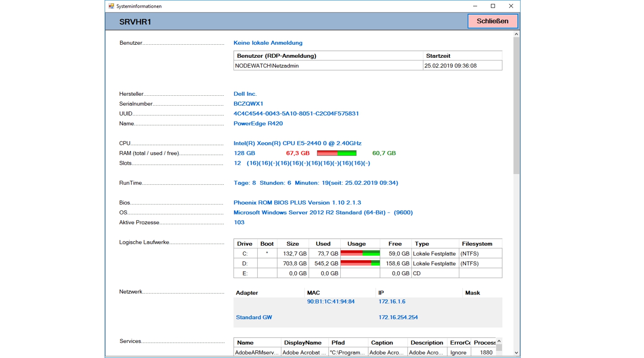
Task: Select the Startzeit column header
Action: [x=462, y=56]
